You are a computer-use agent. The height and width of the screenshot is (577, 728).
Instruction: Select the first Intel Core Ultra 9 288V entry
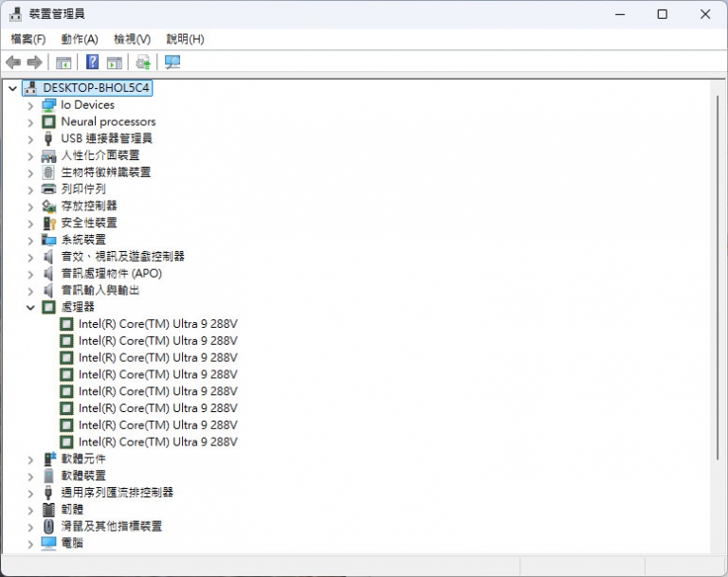click(158, 324)
